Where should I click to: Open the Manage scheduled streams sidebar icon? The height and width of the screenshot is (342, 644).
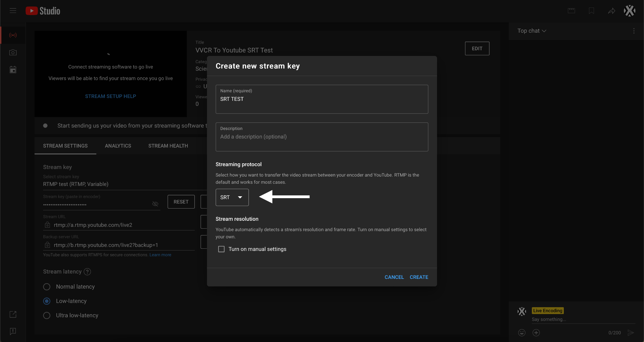[13, 70]
